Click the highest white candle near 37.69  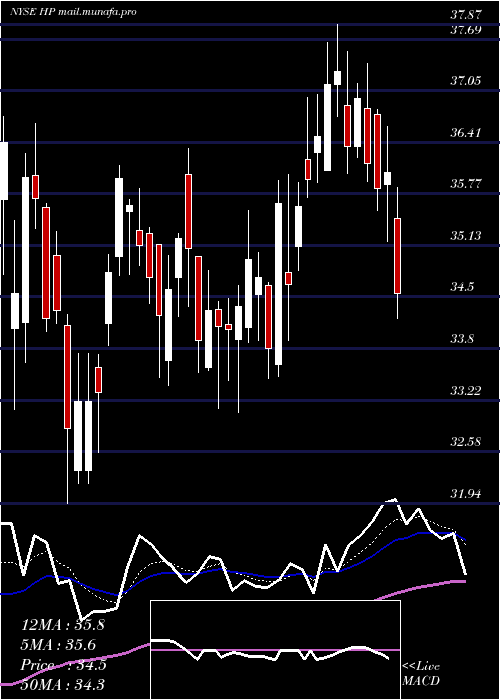coord(338,78)
